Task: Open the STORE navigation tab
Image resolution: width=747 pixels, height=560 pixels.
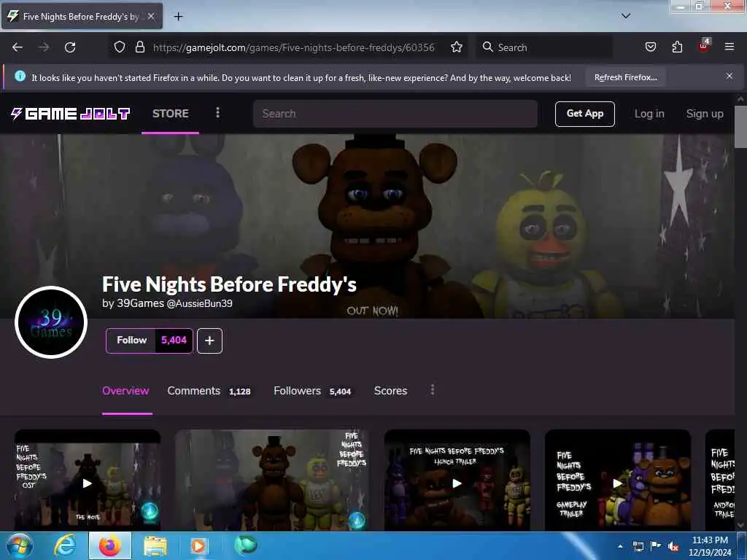Action: tap(170, 113)
